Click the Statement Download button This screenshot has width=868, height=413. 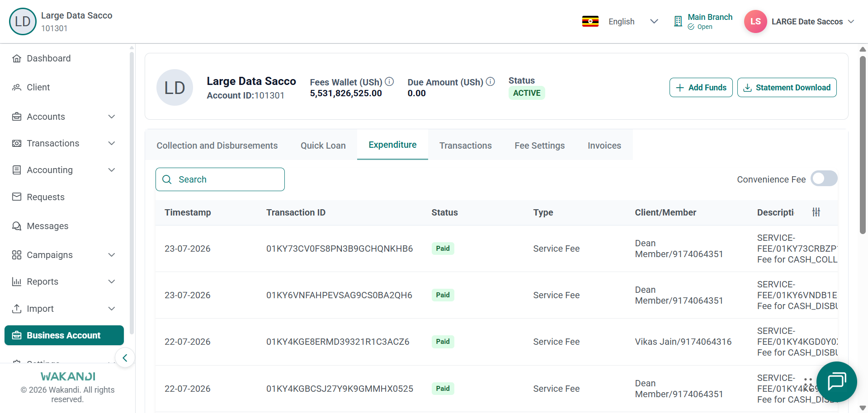coord(787,88)
